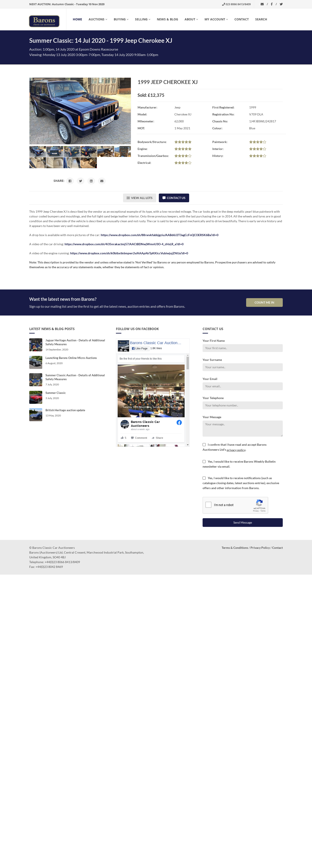This screenshot has height=868, width=312.
Task: Open Search in navigation
Action: tap(261, 20)
